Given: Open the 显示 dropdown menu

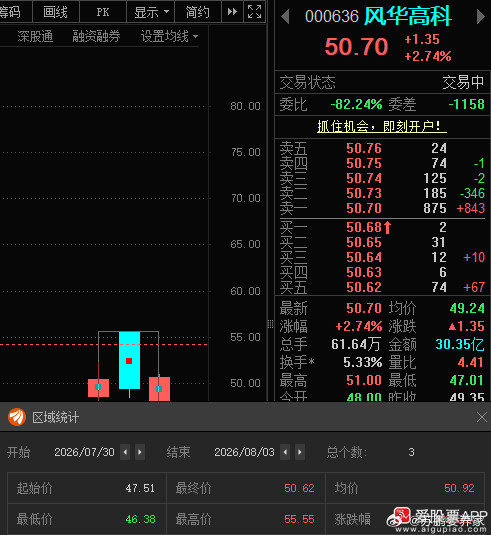Looking at the screenshot, I should [151, 12].
